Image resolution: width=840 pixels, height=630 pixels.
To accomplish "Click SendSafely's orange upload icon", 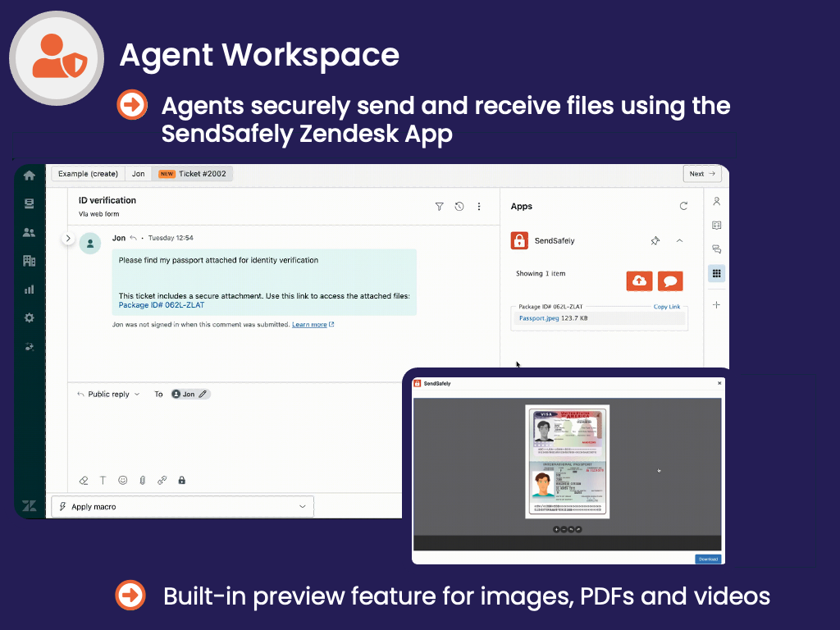I will coord(639,281).
